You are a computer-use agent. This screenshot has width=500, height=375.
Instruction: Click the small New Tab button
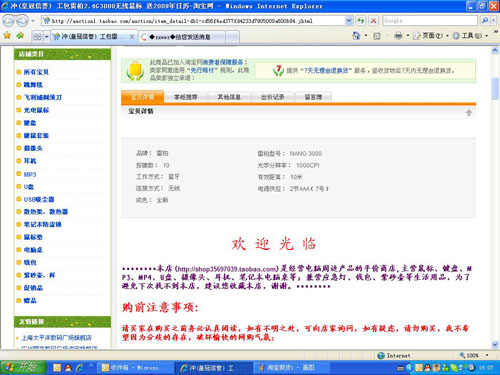point(232,37)
